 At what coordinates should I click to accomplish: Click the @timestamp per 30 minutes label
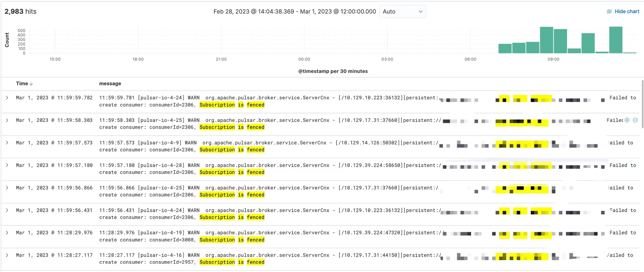pyautogui.click(x=333, y=71)
